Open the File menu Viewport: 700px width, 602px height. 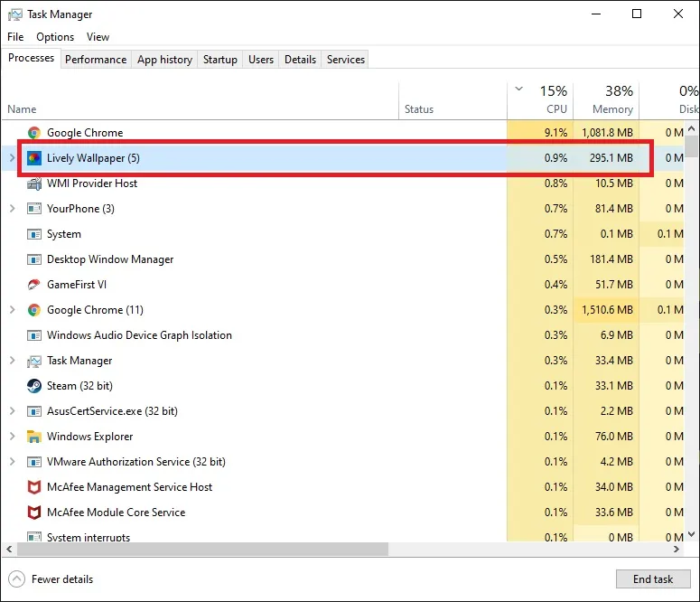click(15, 37)
